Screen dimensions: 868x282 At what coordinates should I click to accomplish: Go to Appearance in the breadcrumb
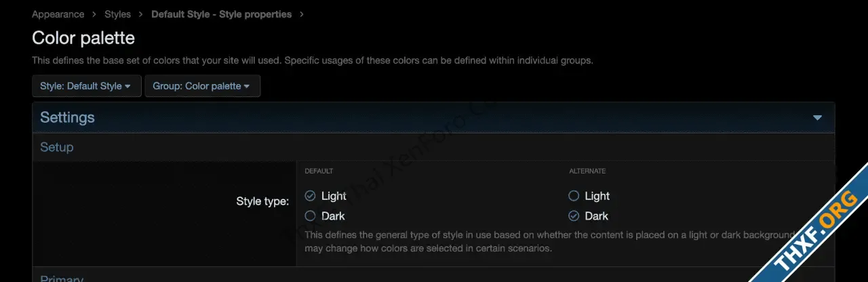(58, 14)
